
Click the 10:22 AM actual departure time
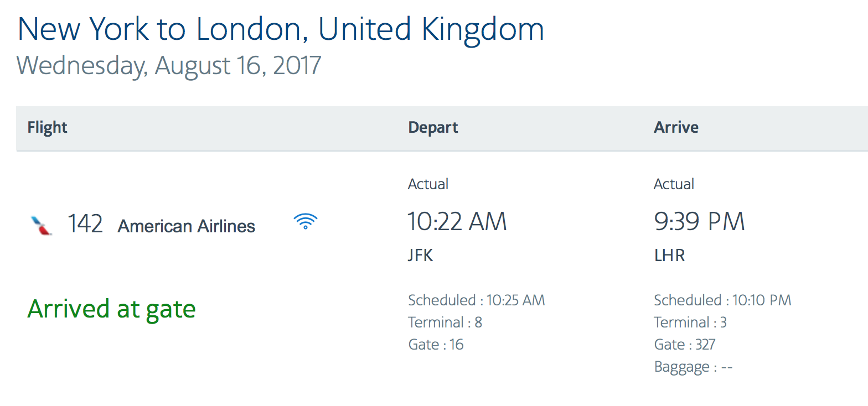[457, 222]
